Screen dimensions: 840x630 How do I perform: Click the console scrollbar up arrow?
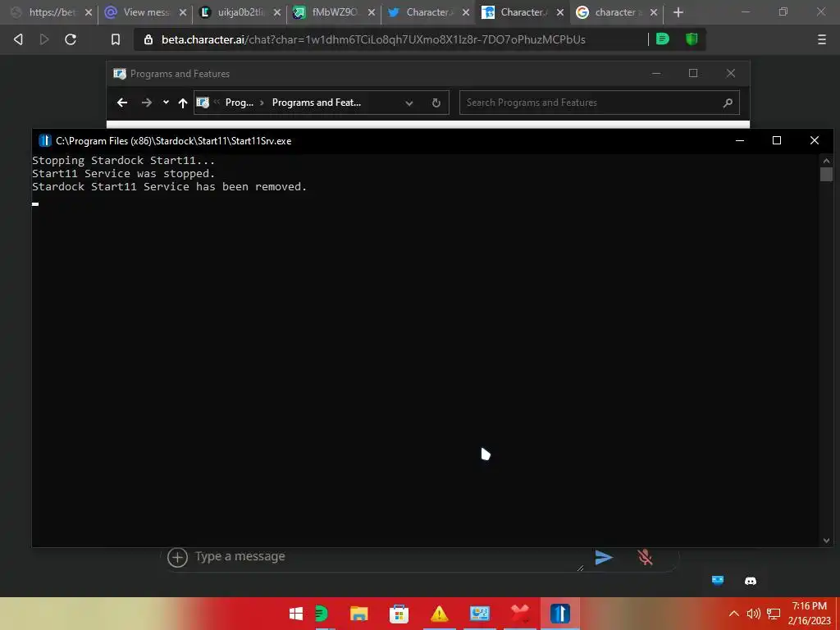826,160
